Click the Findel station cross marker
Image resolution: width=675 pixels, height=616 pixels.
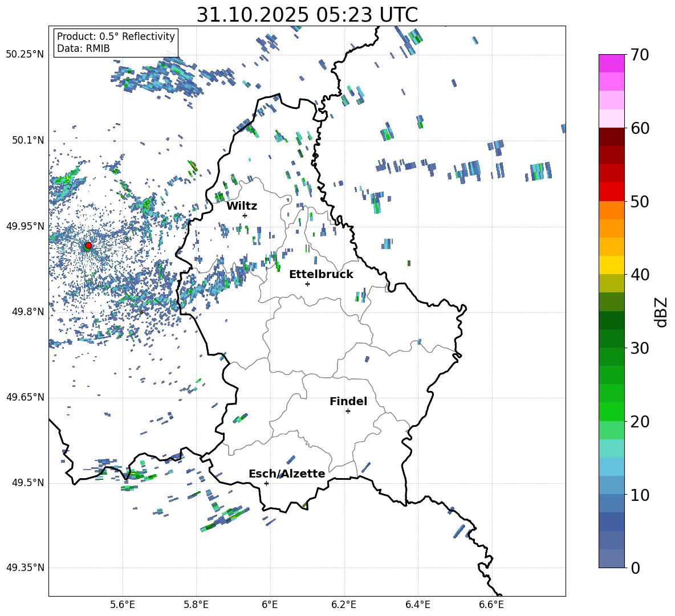(x=348, y=411)
